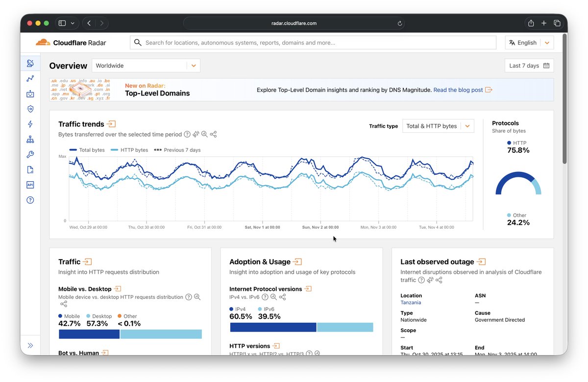The image size is (588, 382).
Task: Toggle the HTTP bytes legend series
Action: coord(129,150)
